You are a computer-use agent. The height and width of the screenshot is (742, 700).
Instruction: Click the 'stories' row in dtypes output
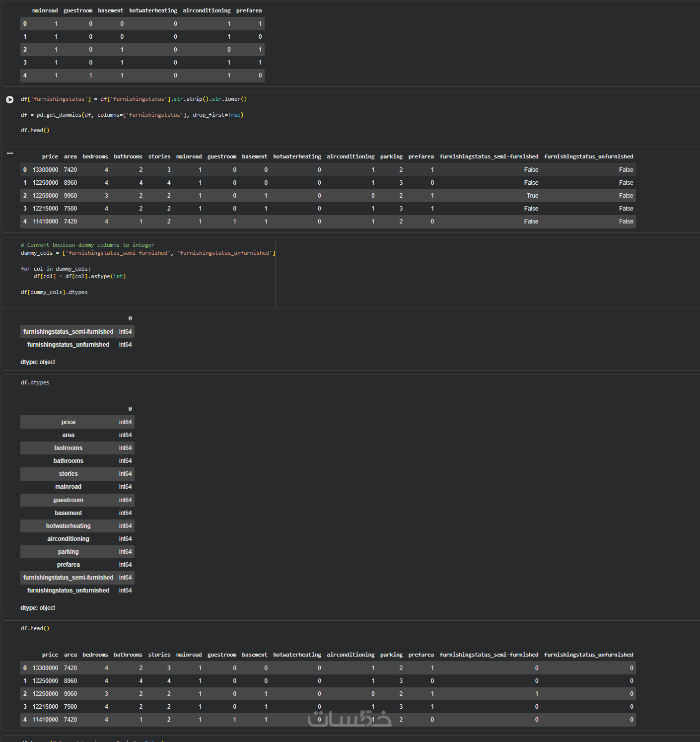[69, 474]
